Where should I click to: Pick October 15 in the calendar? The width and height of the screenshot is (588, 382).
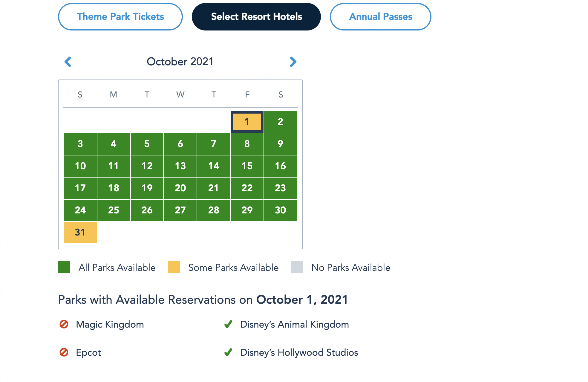(247, 166)
